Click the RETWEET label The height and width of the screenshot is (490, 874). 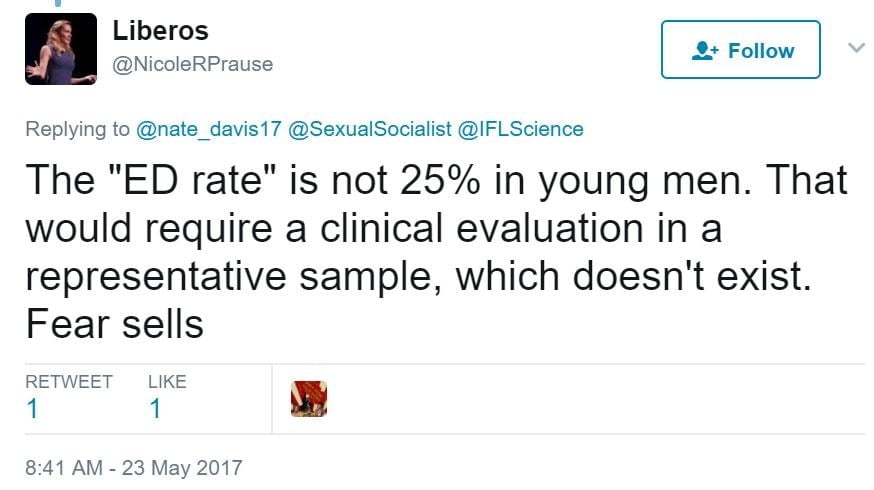[x=69, y=381]
